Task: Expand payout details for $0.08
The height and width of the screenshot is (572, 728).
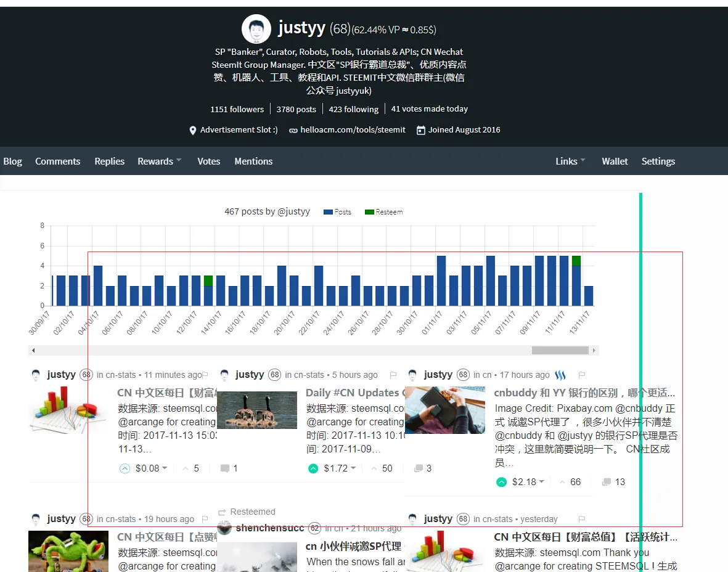Action: [165, 468]
